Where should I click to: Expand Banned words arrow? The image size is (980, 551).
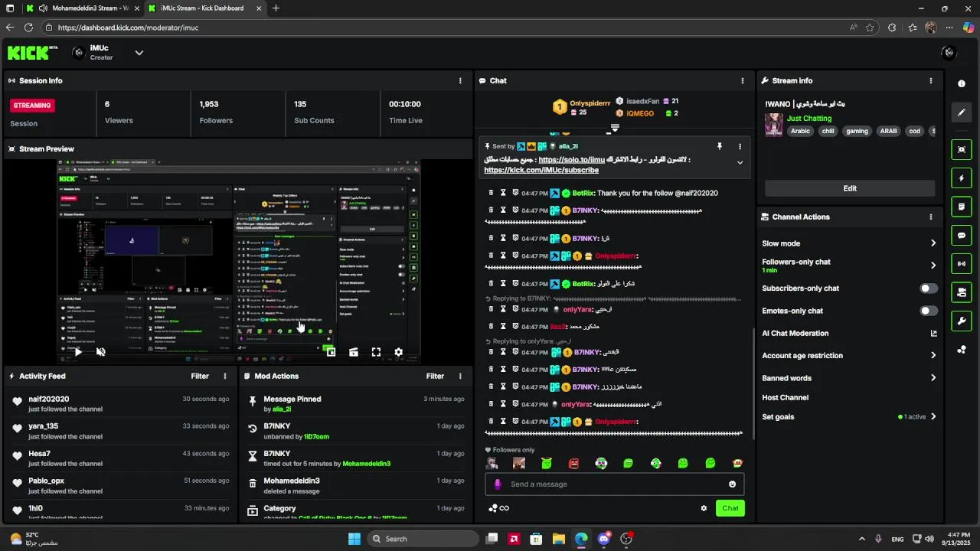(x=933, y=378)
